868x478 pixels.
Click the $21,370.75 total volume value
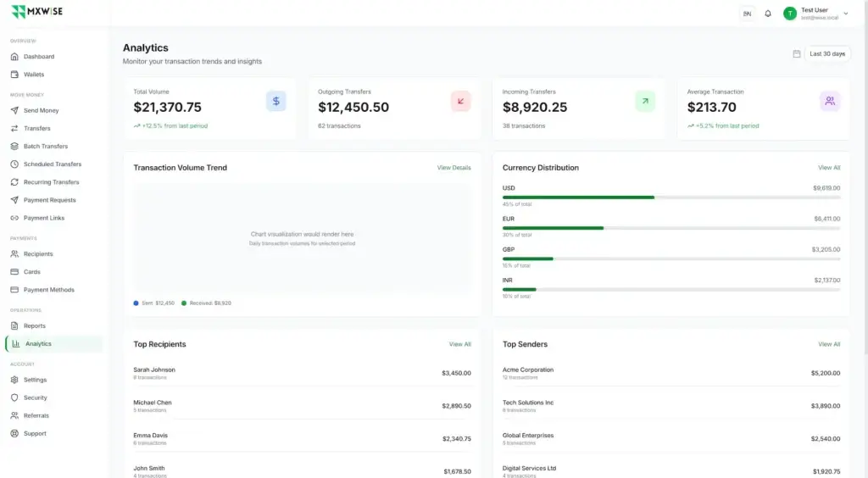pyautogui.click(x=167, y=108)
